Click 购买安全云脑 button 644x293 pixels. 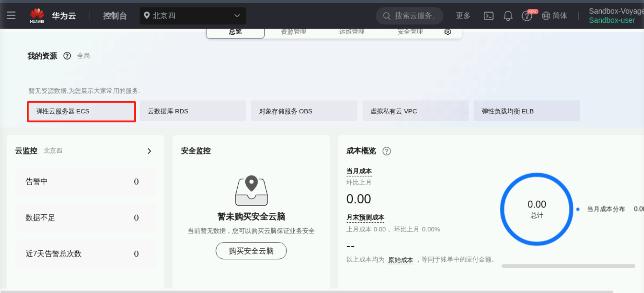[251, 251]
